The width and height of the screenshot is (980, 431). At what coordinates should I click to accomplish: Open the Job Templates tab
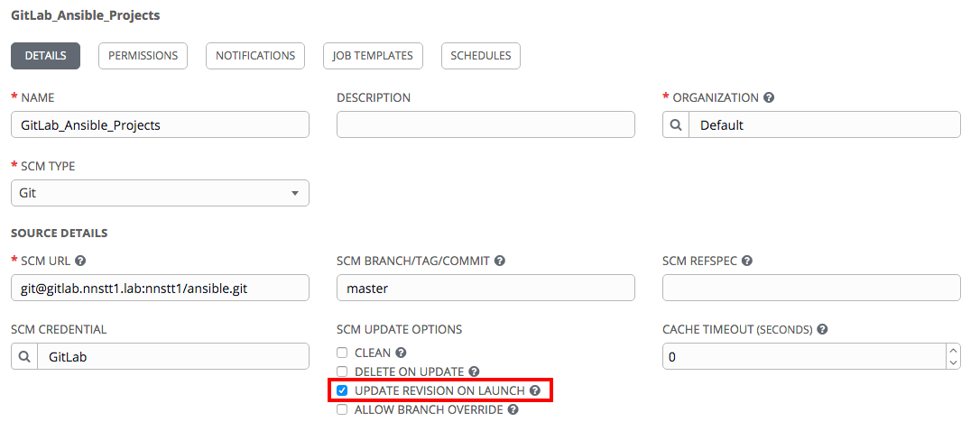(373, 56)
